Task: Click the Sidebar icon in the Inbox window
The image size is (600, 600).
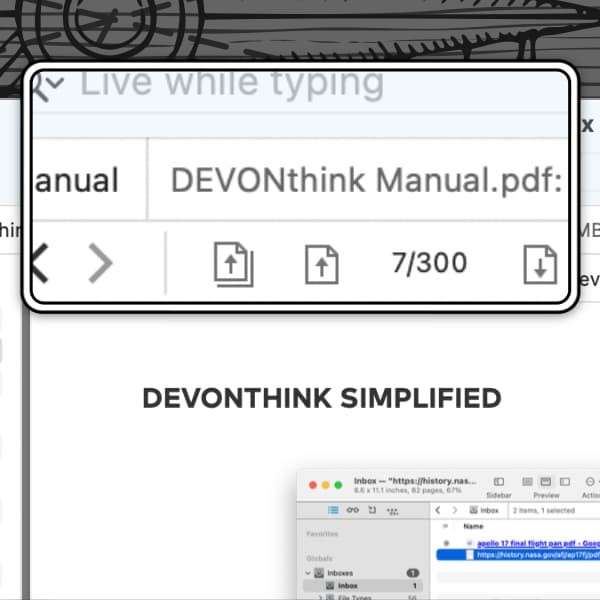Action: (499, 481)
